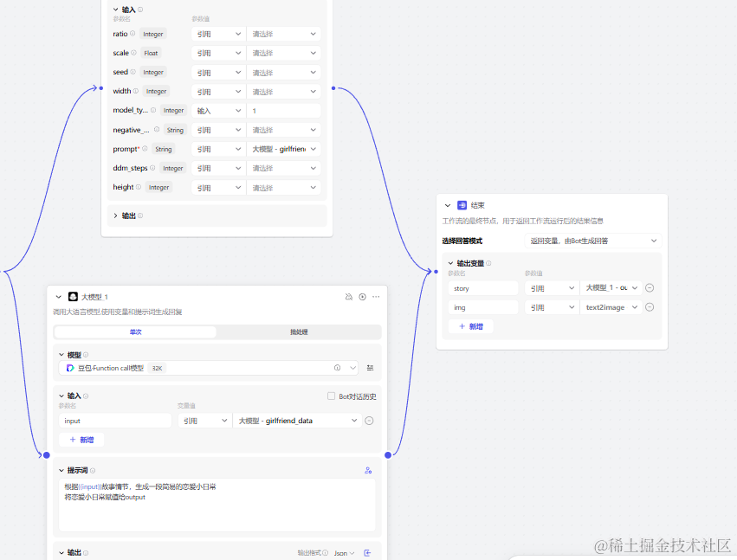Click the String tag beside negative_
Viewport: 737px width, 560px height.
(x=175, y=130)
